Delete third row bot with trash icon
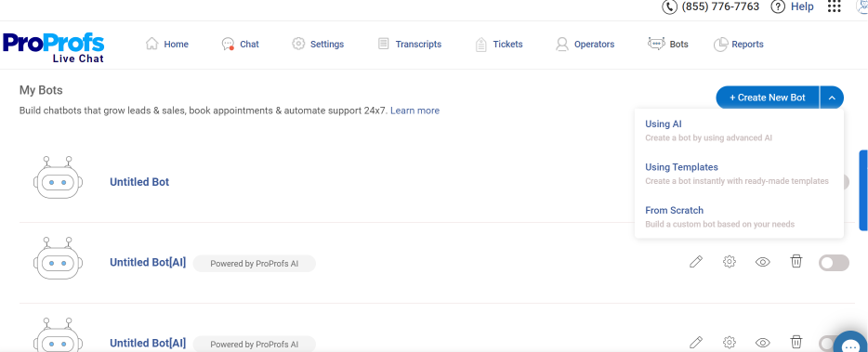Screen dimensions: 868x352 pos(796,342)
